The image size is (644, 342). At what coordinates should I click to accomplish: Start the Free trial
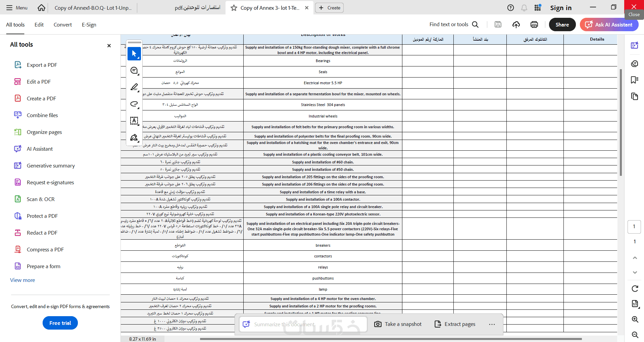click(x=60, y=323)
